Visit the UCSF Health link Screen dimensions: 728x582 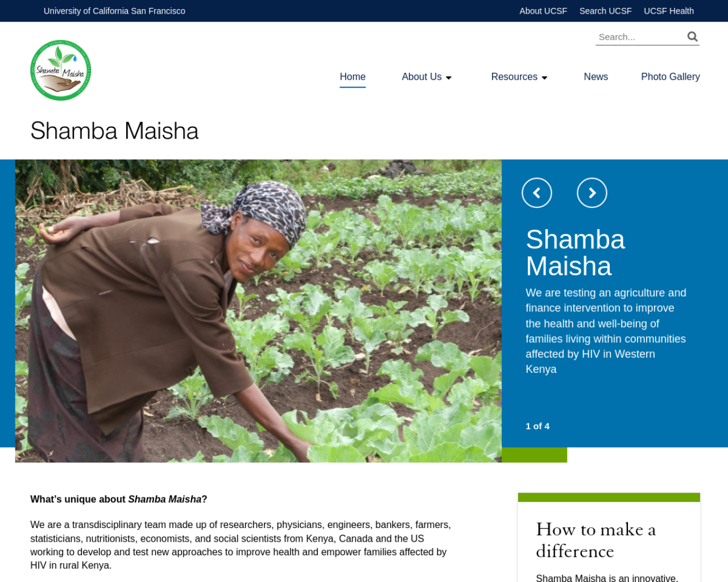tap(668, 11)
